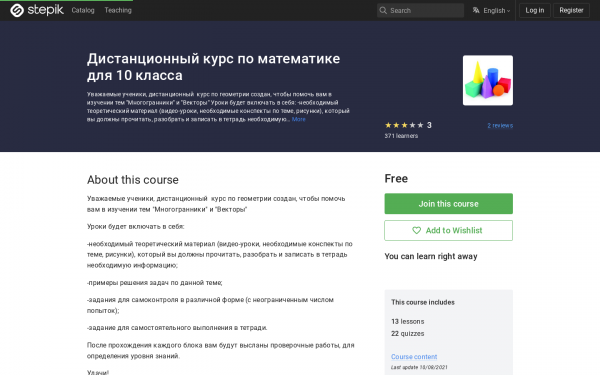600x375 pixels.
Task: Click the 'Last update' date text
Action: [419, 367]
